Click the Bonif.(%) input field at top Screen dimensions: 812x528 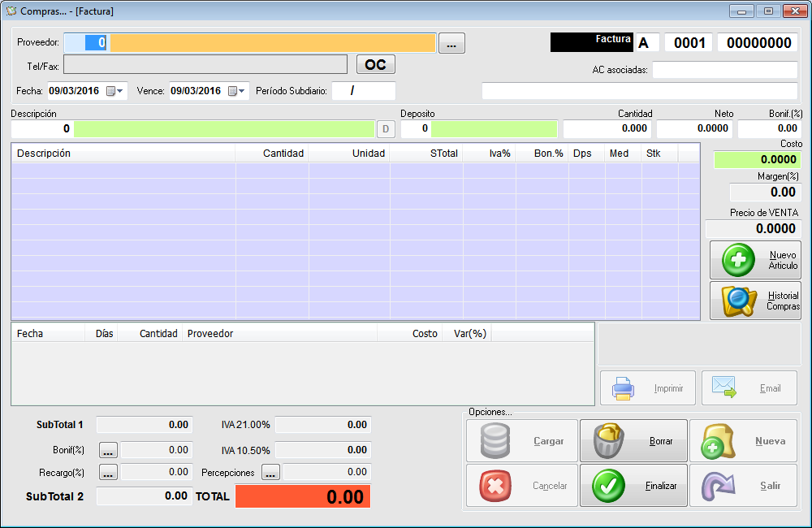tap(770, 128)
